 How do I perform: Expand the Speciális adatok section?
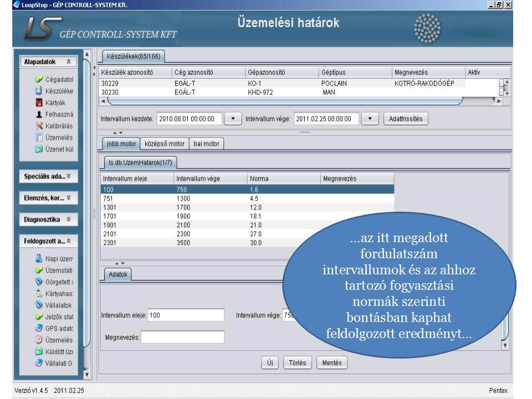click(48, 177)
